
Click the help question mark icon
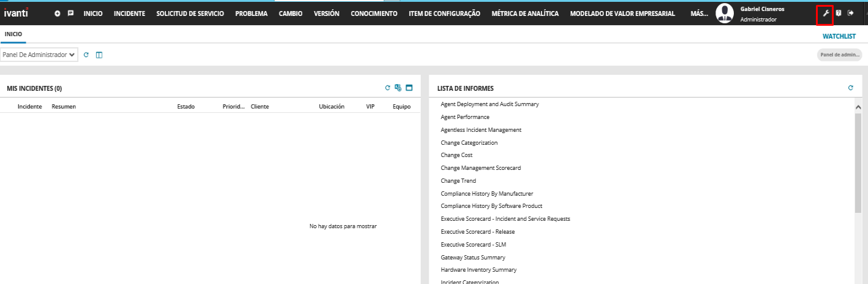pyautogui.click(x=838, y=13)
